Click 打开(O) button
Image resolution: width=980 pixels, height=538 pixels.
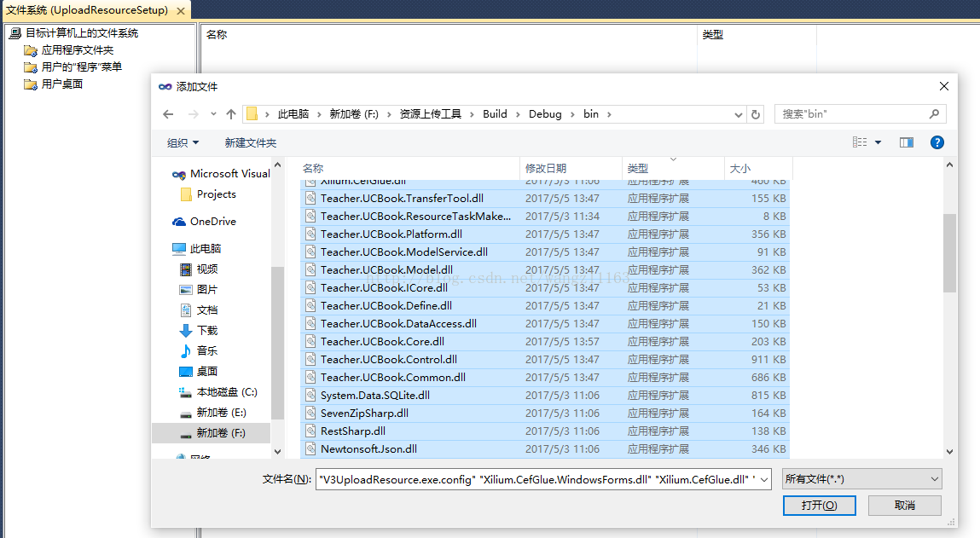[820, 506]
